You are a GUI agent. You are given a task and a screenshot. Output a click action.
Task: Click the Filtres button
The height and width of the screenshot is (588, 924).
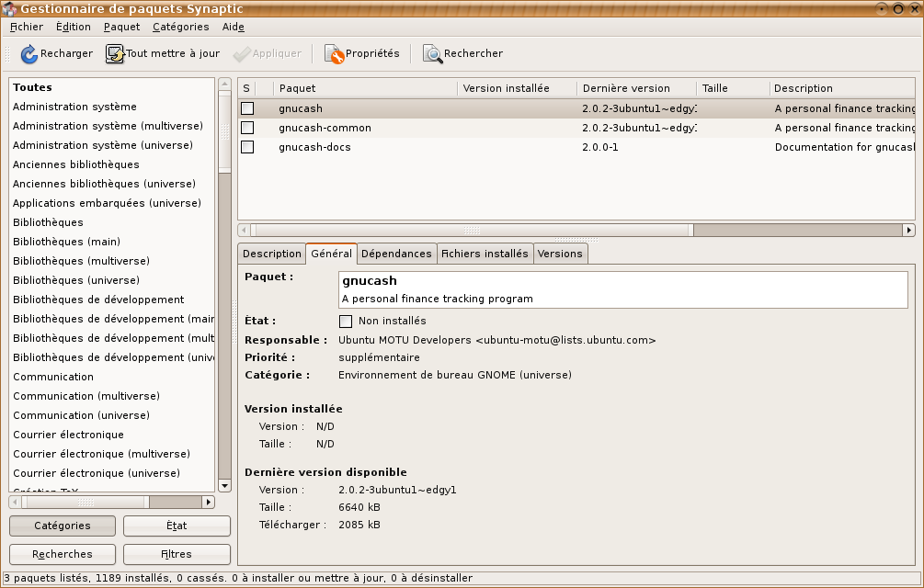177,554
